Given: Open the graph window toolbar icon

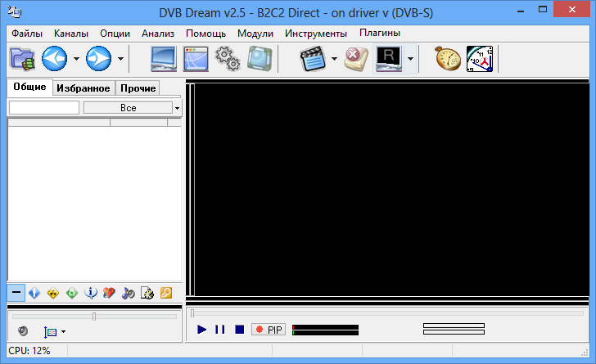Looking at the screenshot, I should point(196,59).
